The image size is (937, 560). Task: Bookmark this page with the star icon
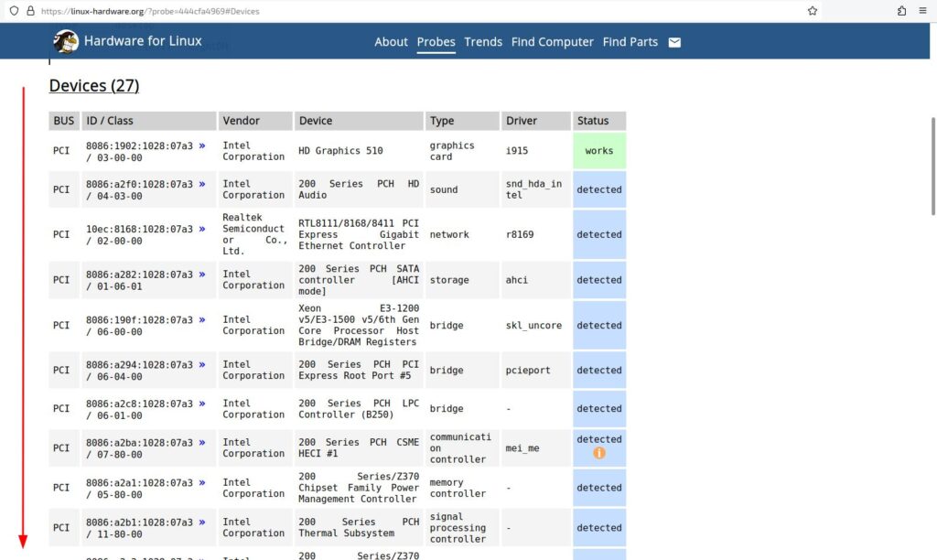[x=813, y=11]
